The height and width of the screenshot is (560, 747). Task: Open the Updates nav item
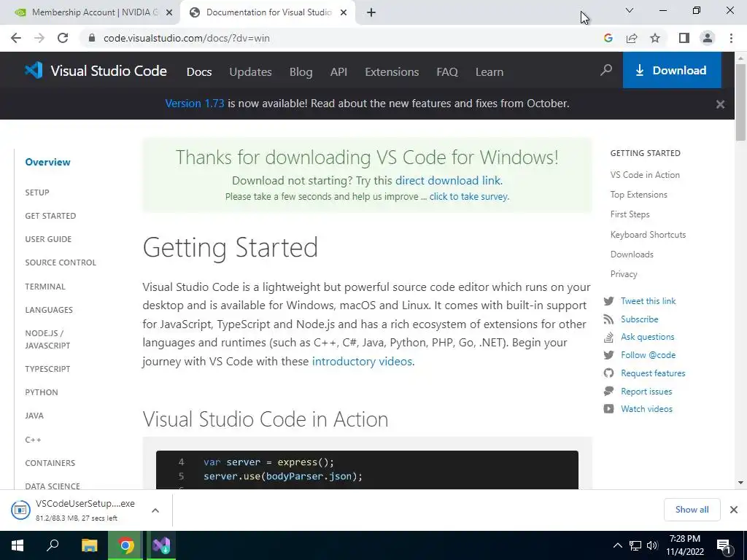coord(251,72)
